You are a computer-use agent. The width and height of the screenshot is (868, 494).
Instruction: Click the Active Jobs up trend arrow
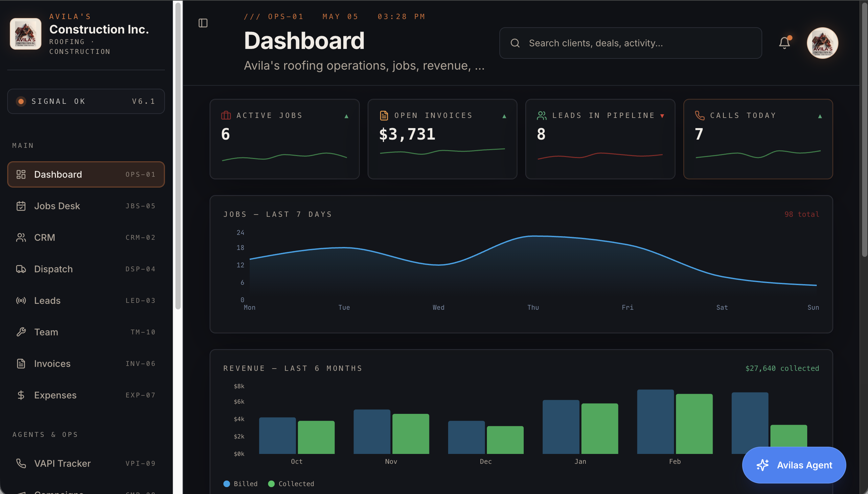[347, 116]
